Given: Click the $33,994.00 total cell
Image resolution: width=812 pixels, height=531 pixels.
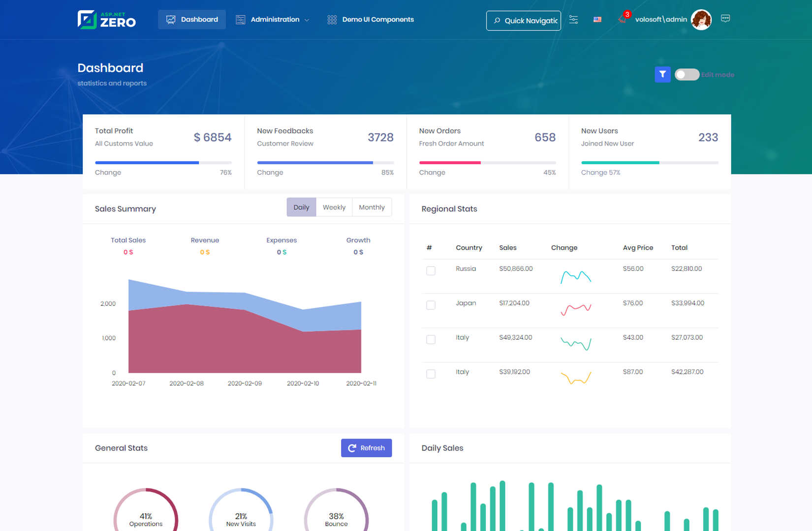Looking at the screenshot, I should pyautogui.click(x=687, y=303).
